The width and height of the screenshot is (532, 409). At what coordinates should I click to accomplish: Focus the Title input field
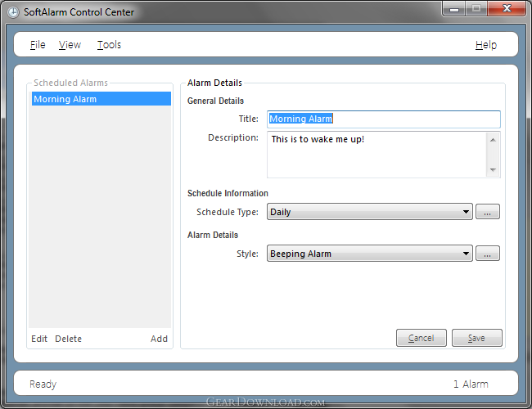(x=383, y=119)
